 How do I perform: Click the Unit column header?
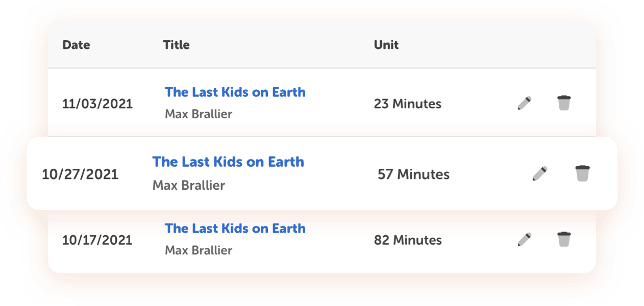click(386, 45)
